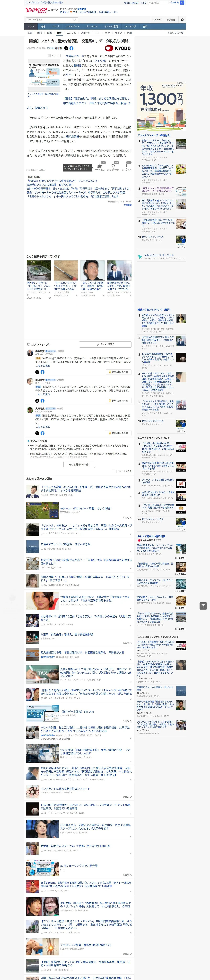Share 大元隆志's comment on X
210x980 pixels.
point(37,433)
